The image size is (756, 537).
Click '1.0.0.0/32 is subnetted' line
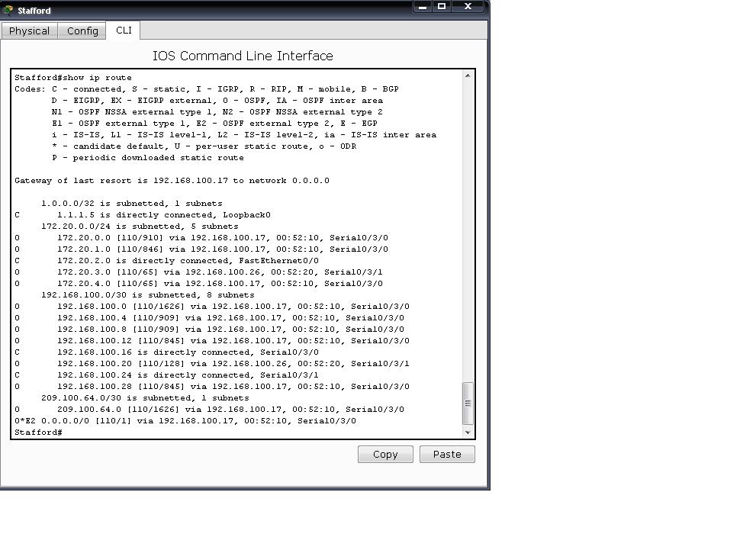[132, 204]
